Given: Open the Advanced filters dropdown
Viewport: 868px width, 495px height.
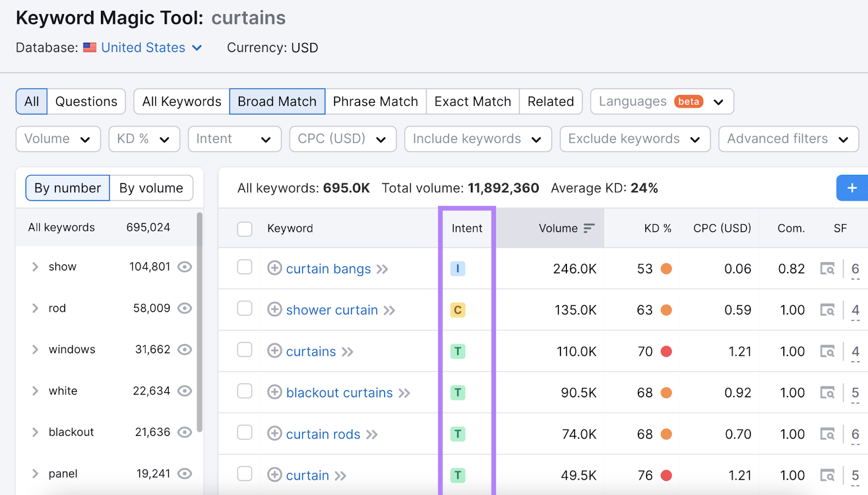Looking at the screenshot, I should pyautogui.click(x=788, y=139).
